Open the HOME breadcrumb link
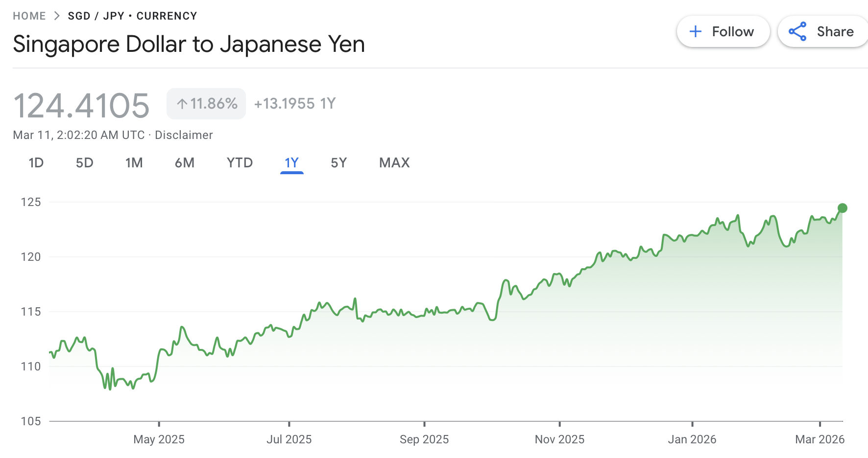This screenshot has height=458, width=868. (x=29, y=15)
